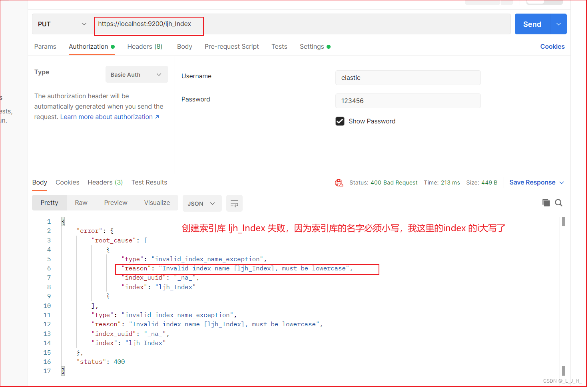
Task: Open the JSON format dropdown
Action: (x=201, y=203)
